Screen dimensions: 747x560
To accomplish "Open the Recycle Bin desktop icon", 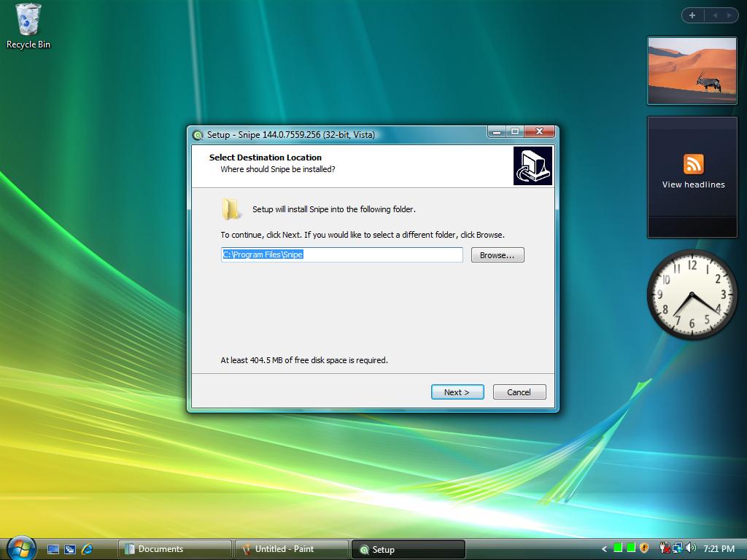I will pos(28,26).
